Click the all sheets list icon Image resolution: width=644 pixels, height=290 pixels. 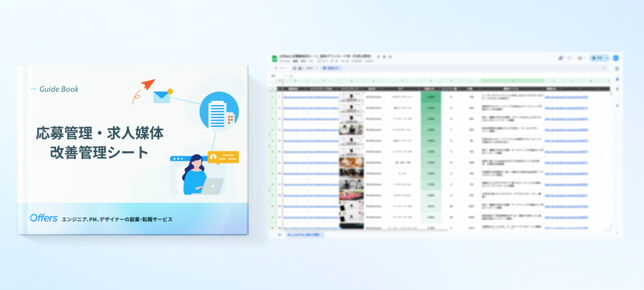(279, 235)
